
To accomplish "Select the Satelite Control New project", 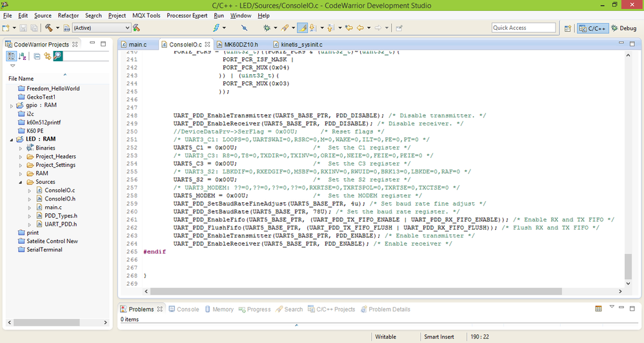I will click(52, 241).
